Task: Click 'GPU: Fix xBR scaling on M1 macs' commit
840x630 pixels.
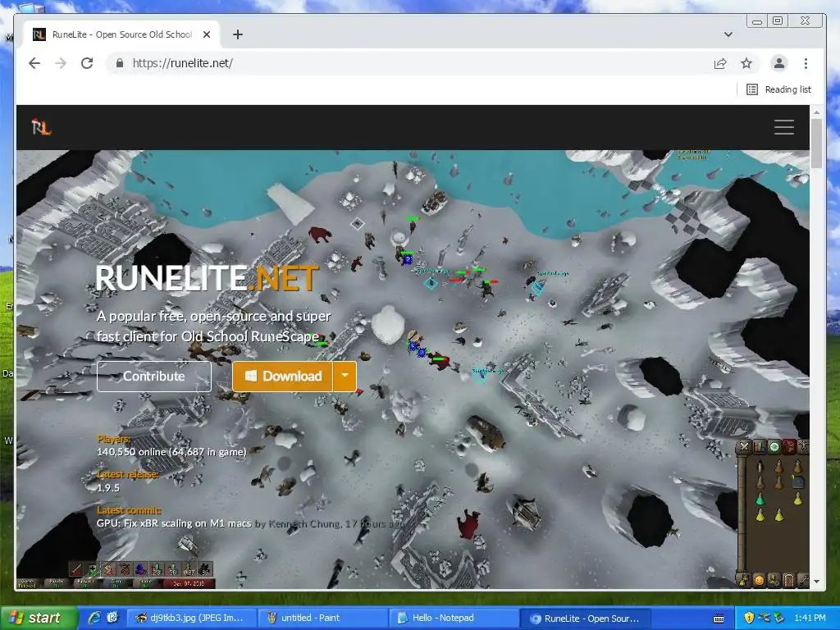Action: [174, 523]
